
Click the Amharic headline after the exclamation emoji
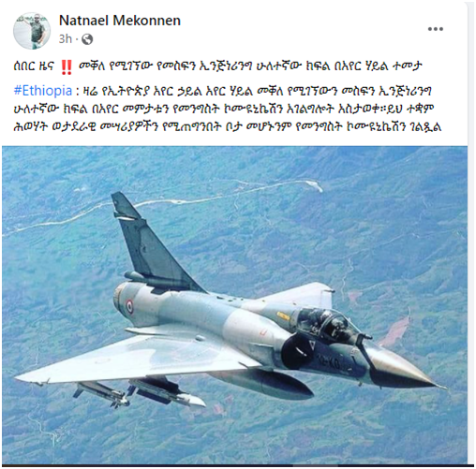pyautogui.click(x=250, y=66)
